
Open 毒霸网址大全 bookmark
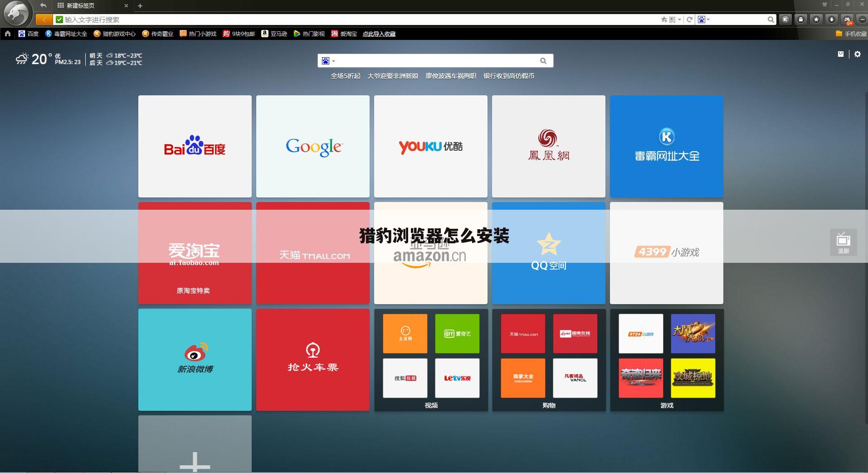66,34
